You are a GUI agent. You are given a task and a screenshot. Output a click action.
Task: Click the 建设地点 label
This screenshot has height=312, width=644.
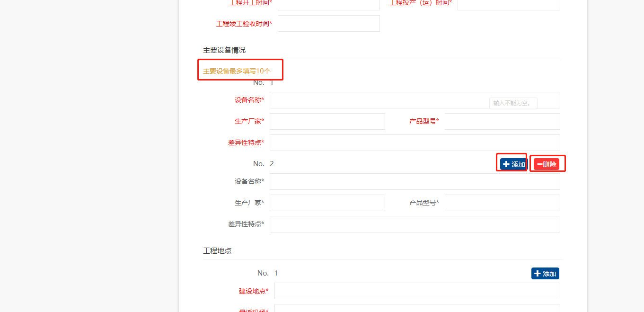(x=254, y=291)
